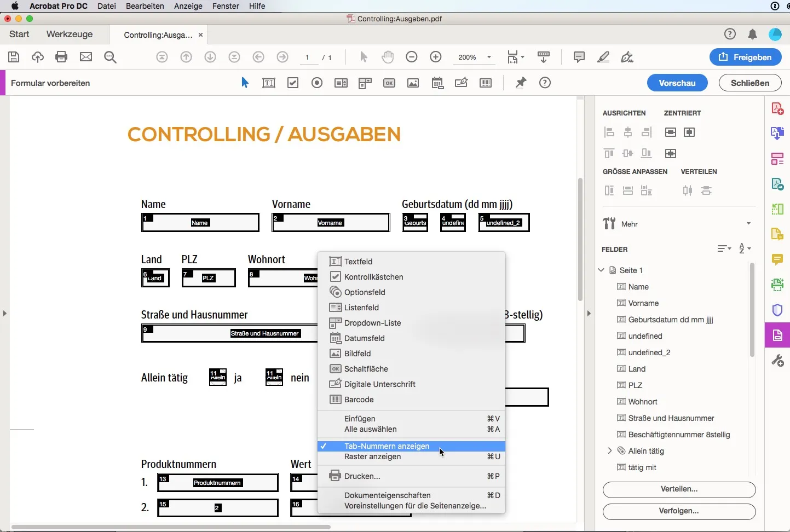Click the Vorschau button
Image resolution: width=790 pixels, height=532 pixels.
pyautogui.click(x=677, y=83)
